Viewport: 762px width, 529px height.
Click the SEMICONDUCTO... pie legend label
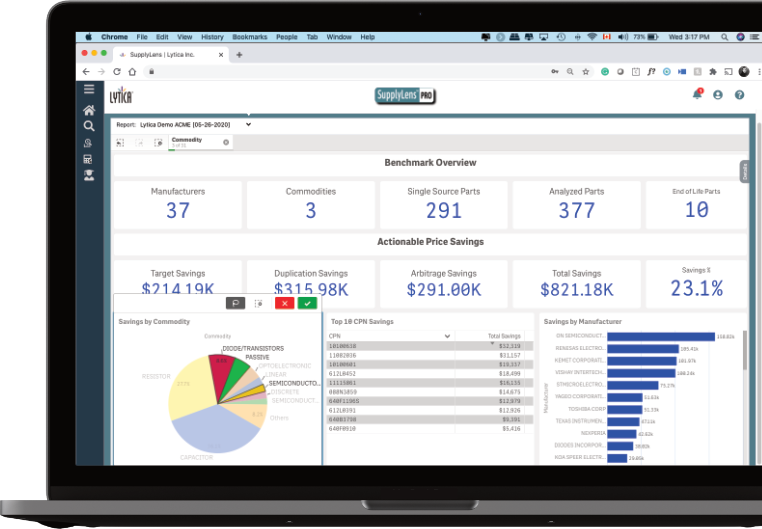click(294, 383)
